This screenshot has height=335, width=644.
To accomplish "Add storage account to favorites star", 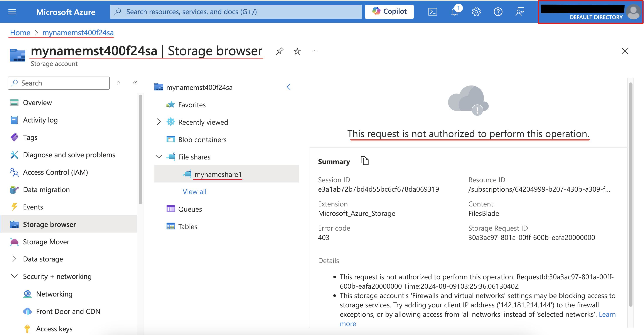I will coord(297,51).
